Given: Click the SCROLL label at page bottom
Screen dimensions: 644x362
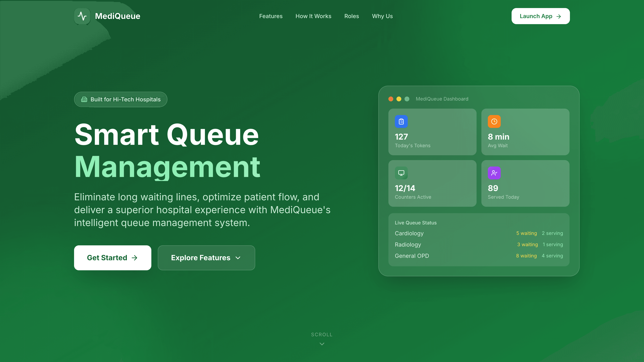Looking at the screenshot, I should [x=322, y=334].
